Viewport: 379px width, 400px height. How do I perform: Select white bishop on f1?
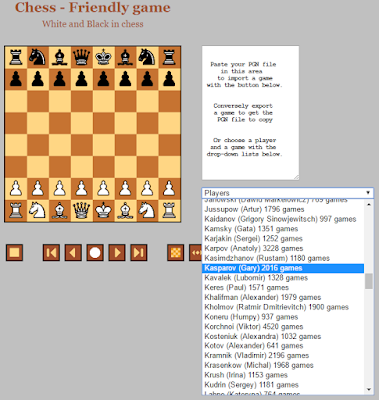point(126,211)
